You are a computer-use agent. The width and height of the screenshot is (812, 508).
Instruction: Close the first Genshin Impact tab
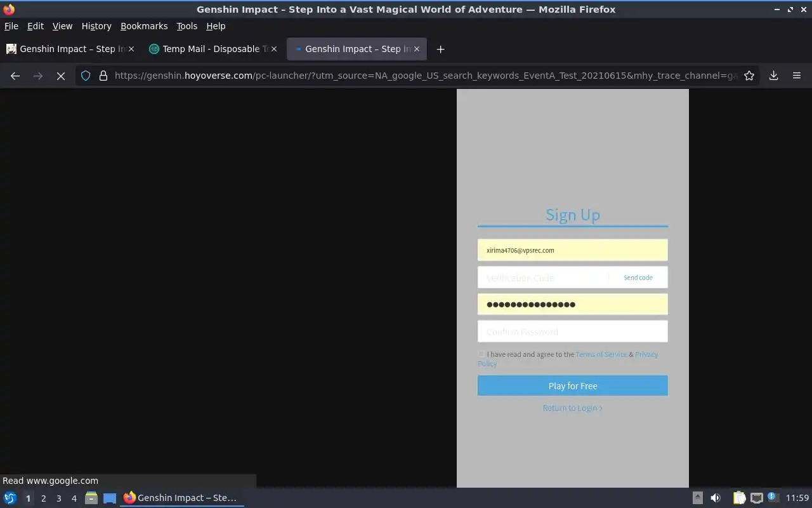131,49
